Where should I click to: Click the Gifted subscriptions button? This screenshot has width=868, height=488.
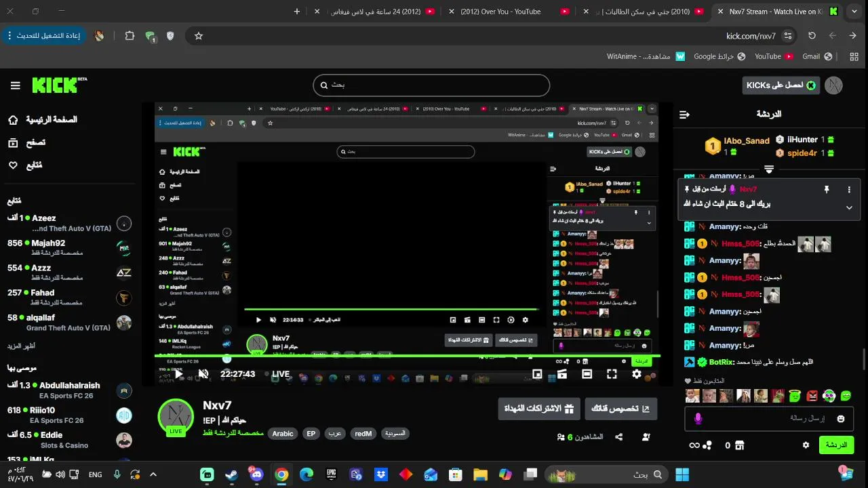click(x=539, y=409)
